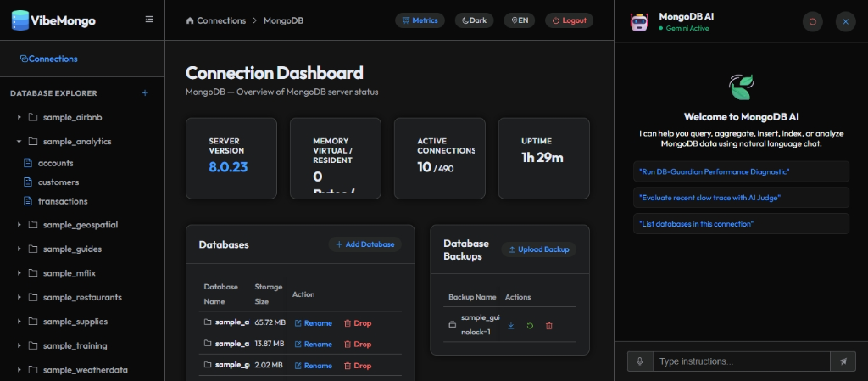This screenshot has width=868, height=381.
Task: Click the Add Database button
Action: pos(364,244)
